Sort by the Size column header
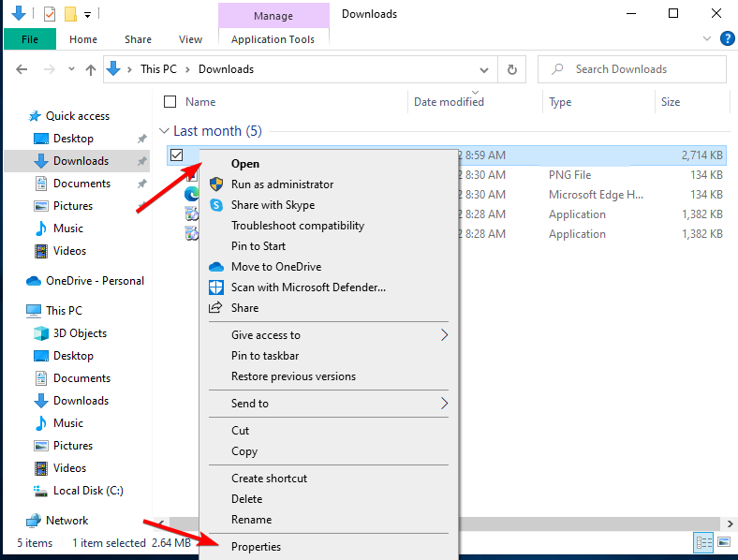Viewport: 738px width, 560px height. (671, 102)
